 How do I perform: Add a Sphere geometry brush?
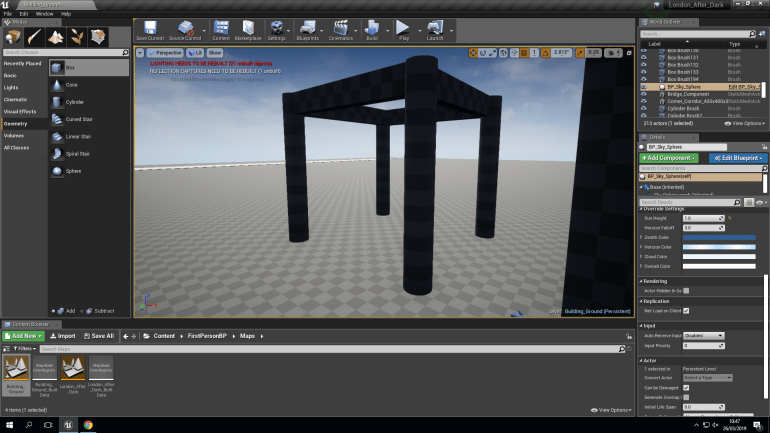click(89, 171)
